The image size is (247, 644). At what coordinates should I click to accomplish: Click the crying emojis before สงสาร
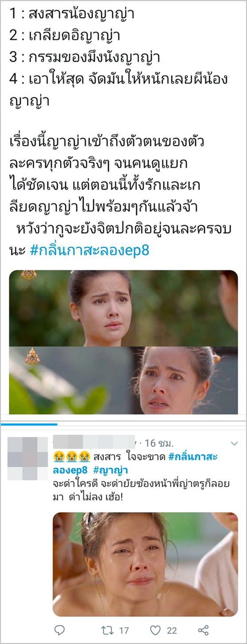(x=72, y=457)
